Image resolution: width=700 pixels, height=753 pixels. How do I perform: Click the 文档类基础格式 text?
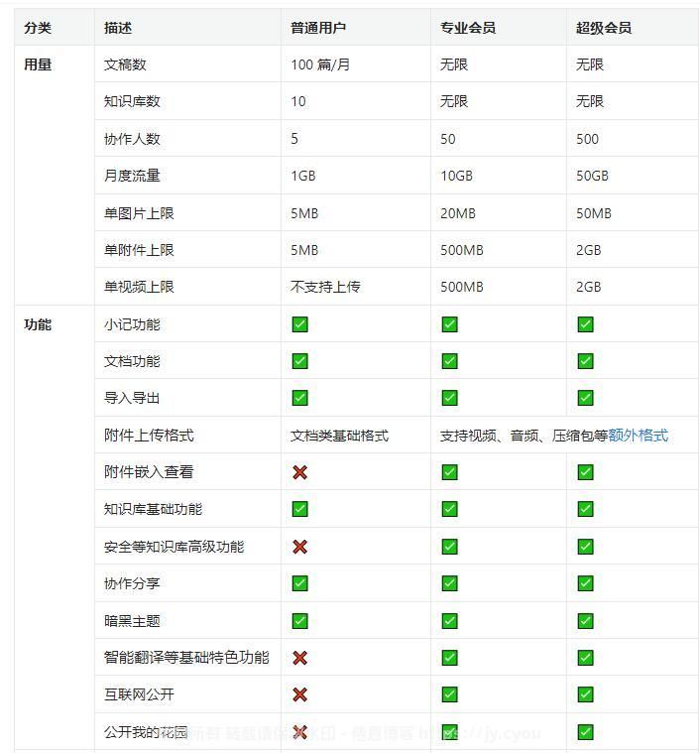(339, 436)
